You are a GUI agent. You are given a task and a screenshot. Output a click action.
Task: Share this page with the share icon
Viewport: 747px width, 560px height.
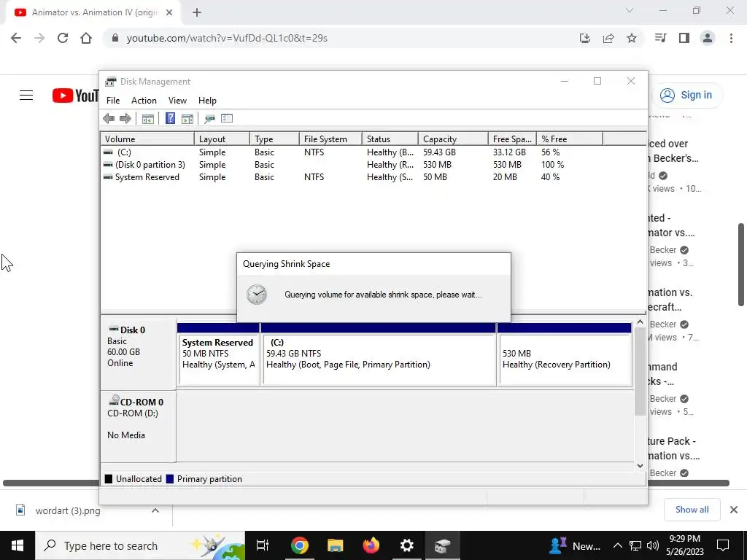click(608, 38)
